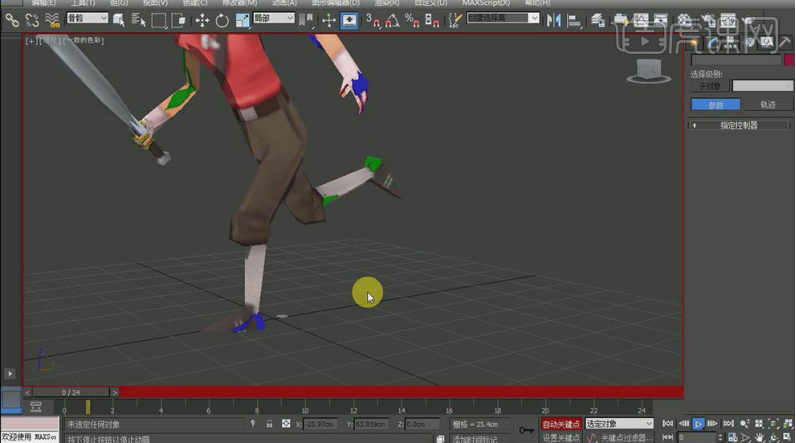Click the Mirror tool icon
Image resolution: width=796 pixels, height=443 pixels.
(553, 20)
